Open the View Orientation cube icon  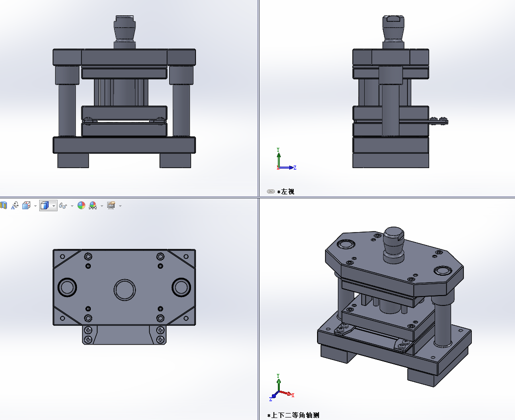26,206
